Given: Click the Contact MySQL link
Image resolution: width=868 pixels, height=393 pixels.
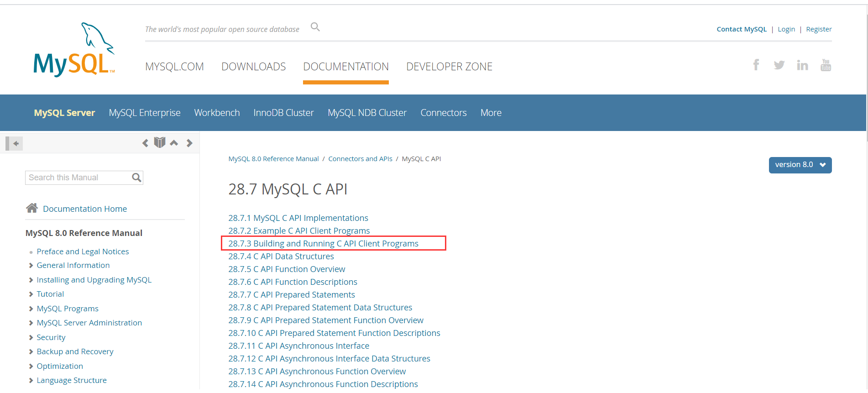Looking at the screenshot, I should (x=742, y=29).
